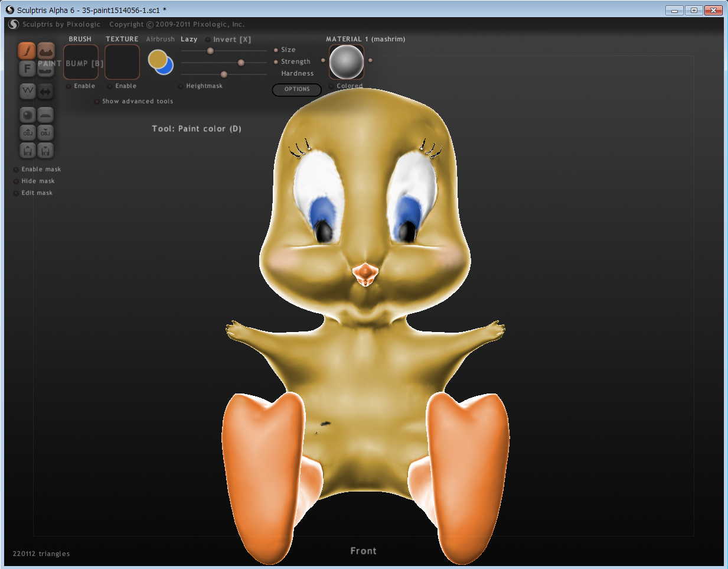Click the "Front" view label

point(363,551)
